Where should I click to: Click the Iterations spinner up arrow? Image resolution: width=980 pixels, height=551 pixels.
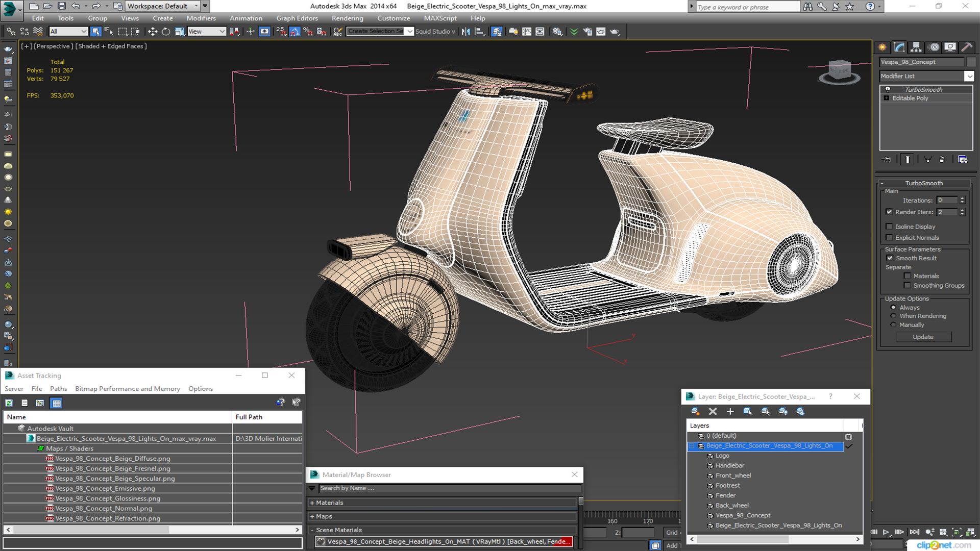tap(962, 198)
